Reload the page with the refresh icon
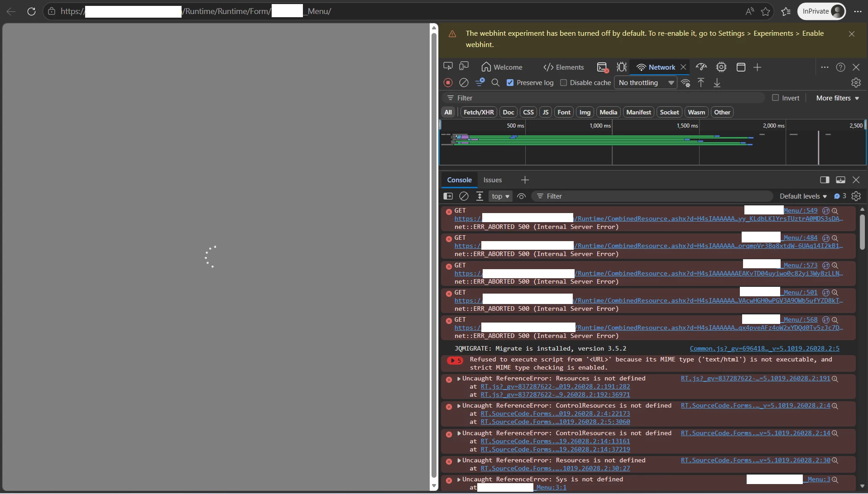The height and width of the screenshot is (494, 868). 31,11
